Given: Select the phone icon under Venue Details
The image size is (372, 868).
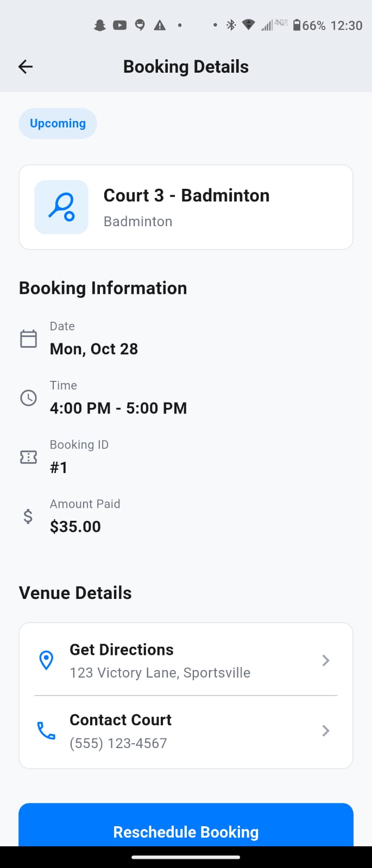Looking at the screenshot, I should [x=46, y=731].
